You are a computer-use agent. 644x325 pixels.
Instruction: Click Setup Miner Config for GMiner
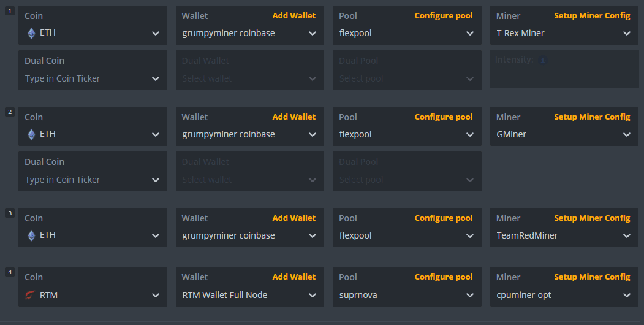pyautogui.click(x=592, y=117)
